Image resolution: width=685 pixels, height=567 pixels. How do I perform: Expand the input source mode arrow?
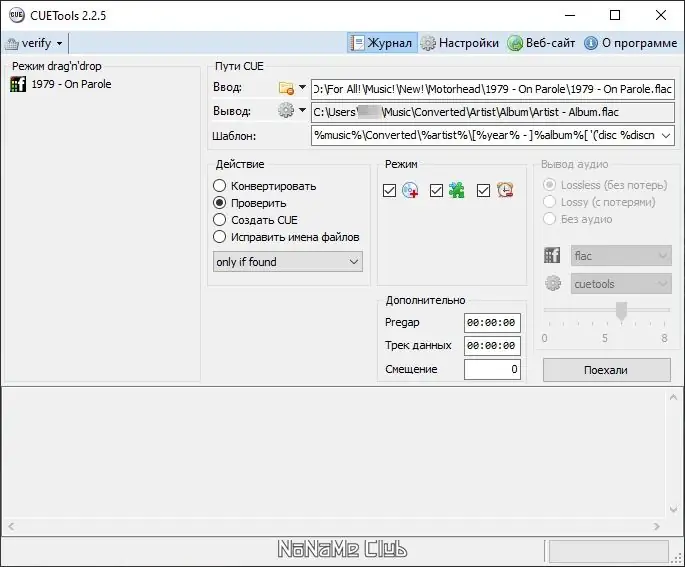[302, 87]
